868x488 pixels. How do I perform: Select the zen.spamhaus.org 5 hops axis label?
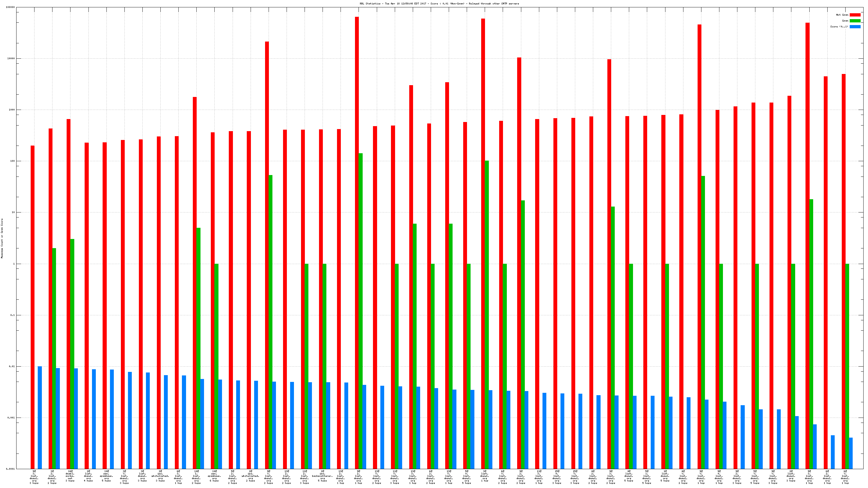[x=106, y=476]
